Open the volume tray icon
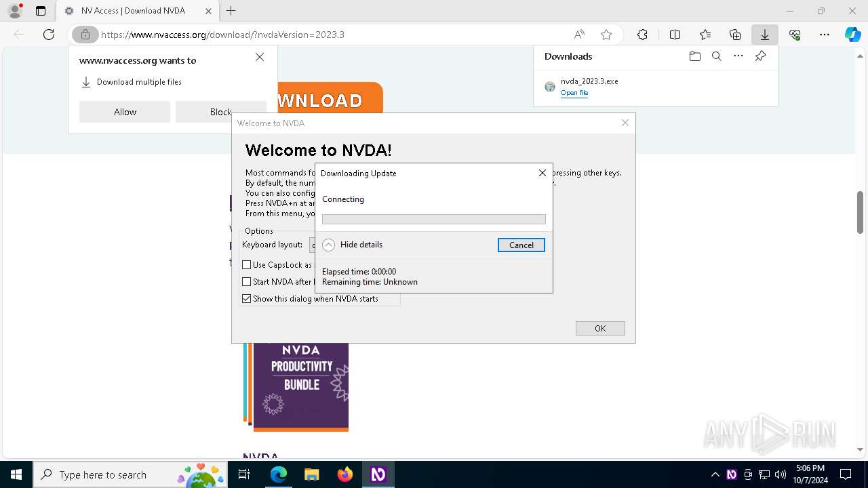868x488 pixels. pos(781,474)
